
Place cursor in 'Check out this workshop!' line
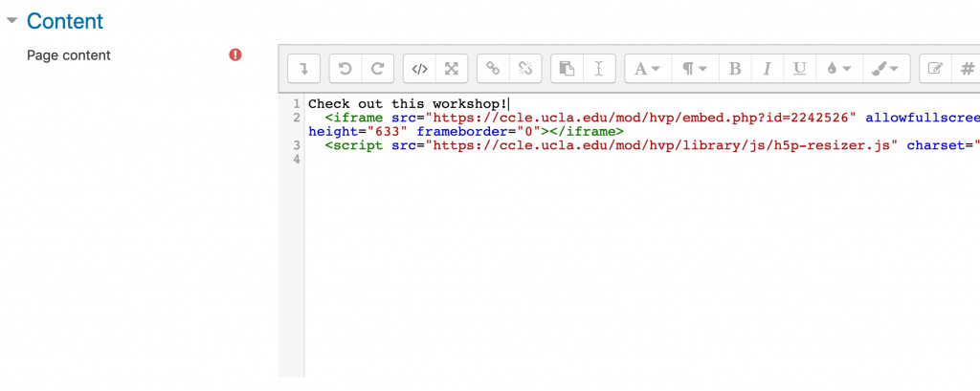(408, 103)
